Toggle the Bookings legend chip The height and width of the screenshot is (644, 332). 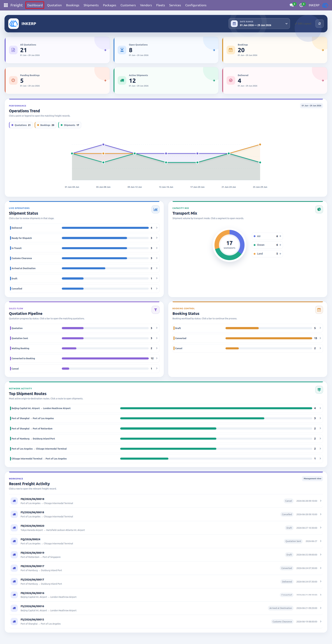[46, 125]
